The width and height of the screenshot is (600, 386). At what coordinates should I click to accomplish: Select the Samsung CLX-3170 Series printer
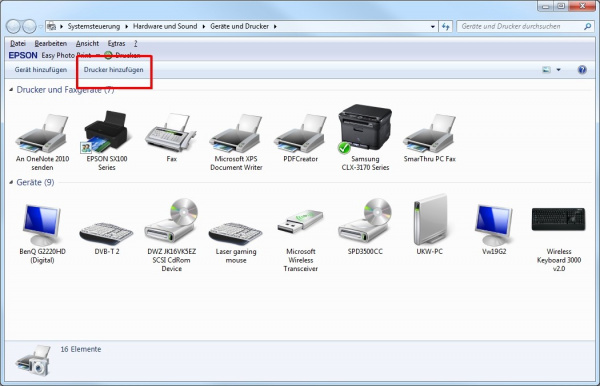365,138
